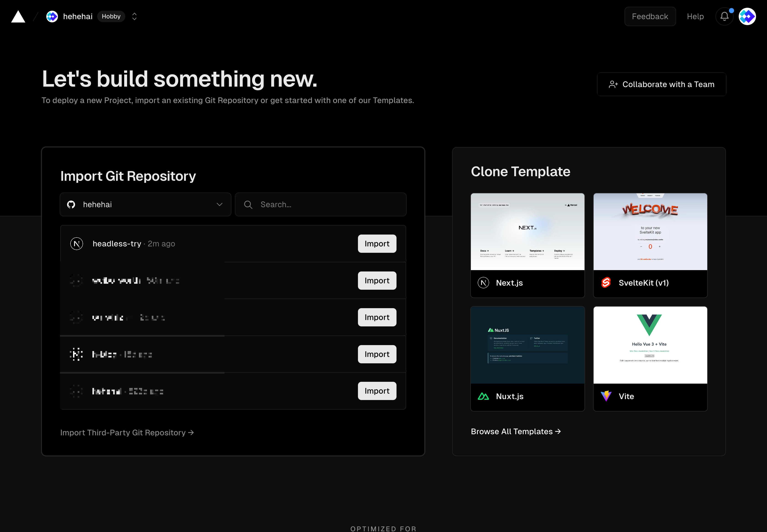The image size is (767, 532).
Task: Click the headless-try repository name
Action: coord(117,244)
